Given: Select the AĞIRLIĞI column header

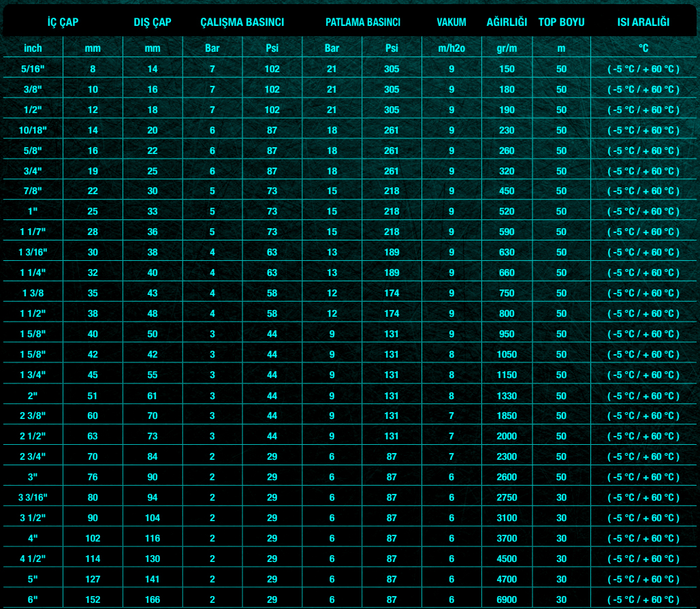Looking at the screenshot, I should point(507,22).
